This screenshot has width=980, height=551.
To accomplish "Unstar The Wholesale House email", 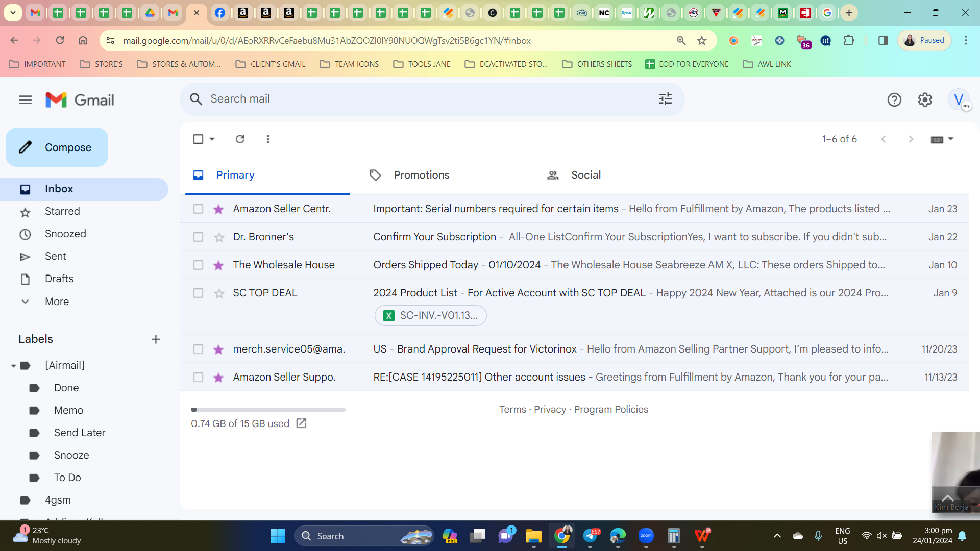I will (218, 265).
